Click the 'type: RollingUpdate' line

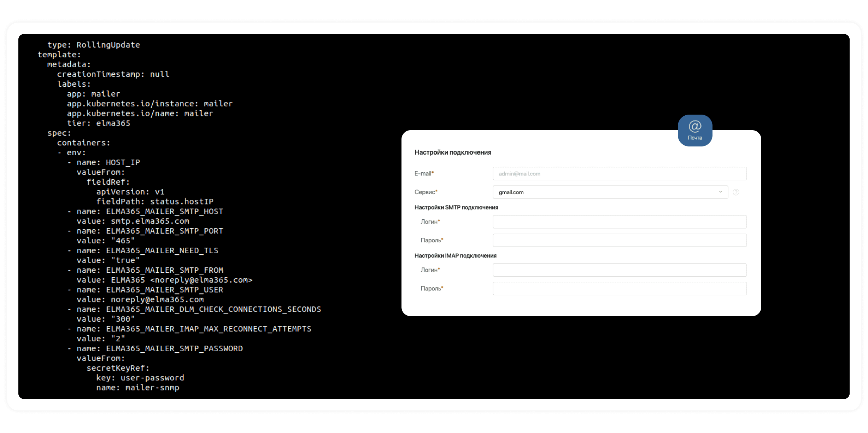click(94, 45)
